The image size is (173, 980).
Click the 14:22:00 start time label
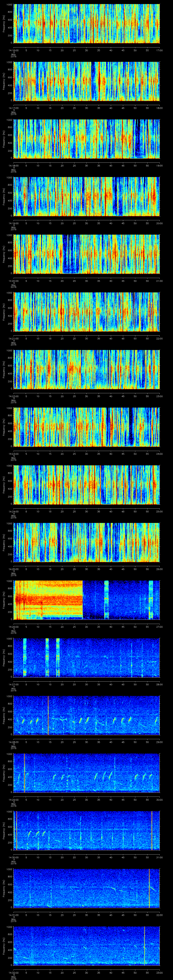14,396
